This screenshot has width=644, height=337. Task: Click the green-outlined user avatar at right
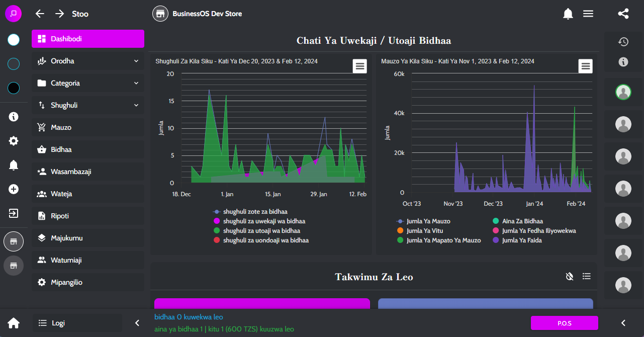click(623, 92)
